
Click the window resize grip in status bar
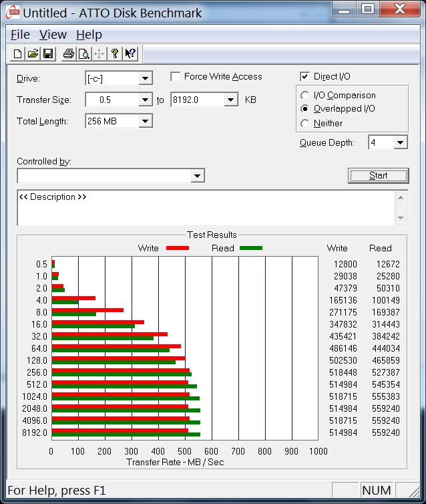click(413, 491)
